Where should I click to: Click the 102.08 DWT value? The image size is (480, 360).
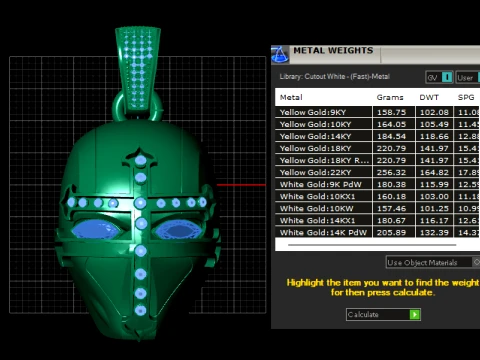[x=434, y=112]
